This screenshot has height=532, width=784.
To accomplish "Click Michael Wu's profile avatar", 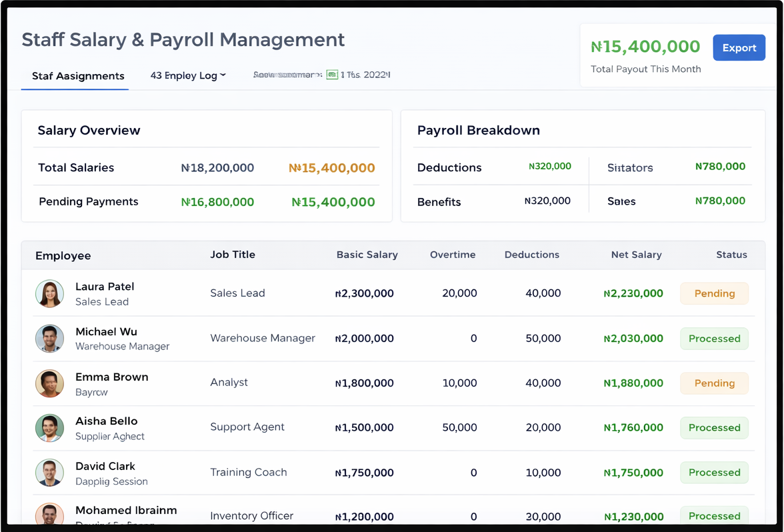I will click(x=49, y=339).
